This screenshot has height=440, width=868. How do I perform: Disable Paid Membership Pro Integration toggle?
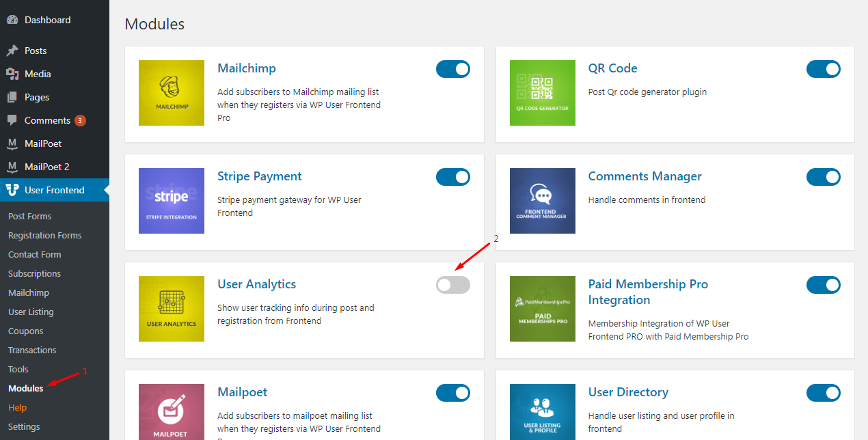pos(824,285)
